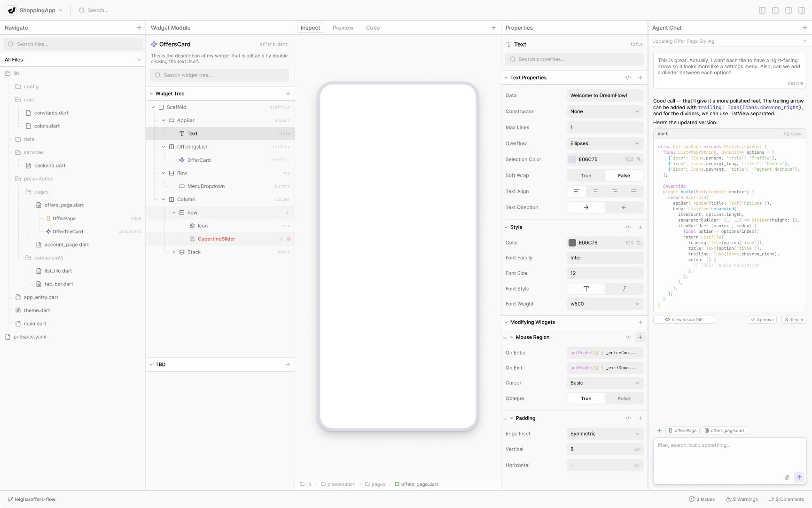Expand the Stack tree node

pyautogui.click(x=174, y=252)
